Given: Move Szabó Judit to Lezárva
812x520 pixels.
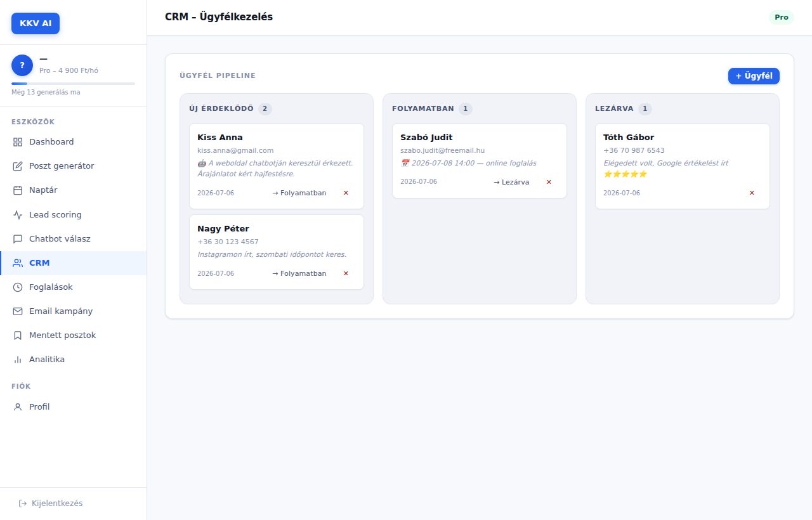Looking at the screenshot, I should 511,182.
